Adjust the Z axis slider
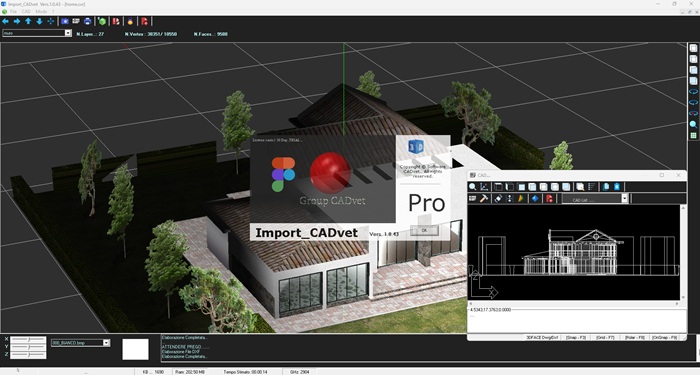Image resolution: width=700 pixels, height=375 pixels. coord(28,354)
